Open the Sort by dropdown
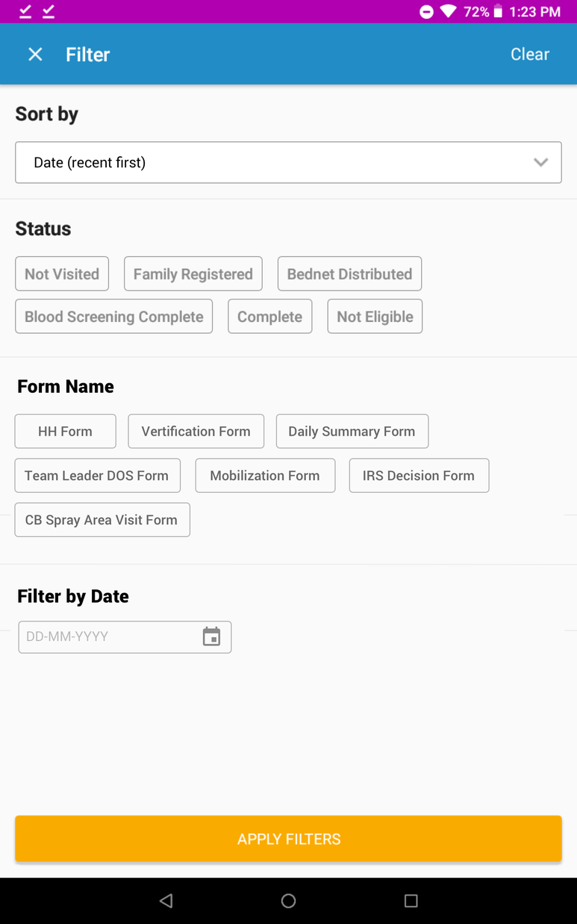577x924 pixels. (288, 162)
